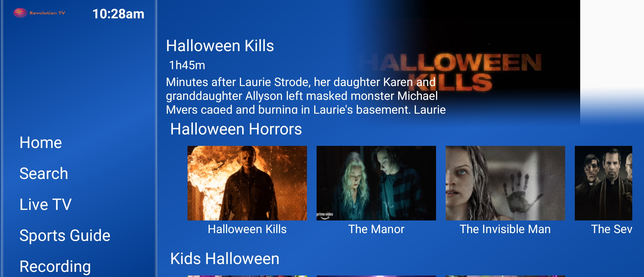Choose The Invisible Man thumbnail
644x277 pixels.
(505, 183)
